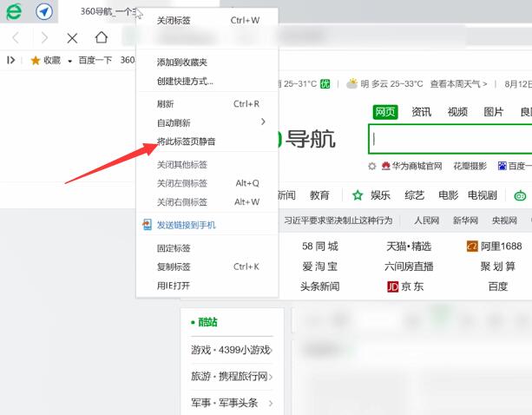Expand the bookmarks sidebar toggle icon
Screen dimensions: 532x415
pyautogui.click(x=11, y=60)
